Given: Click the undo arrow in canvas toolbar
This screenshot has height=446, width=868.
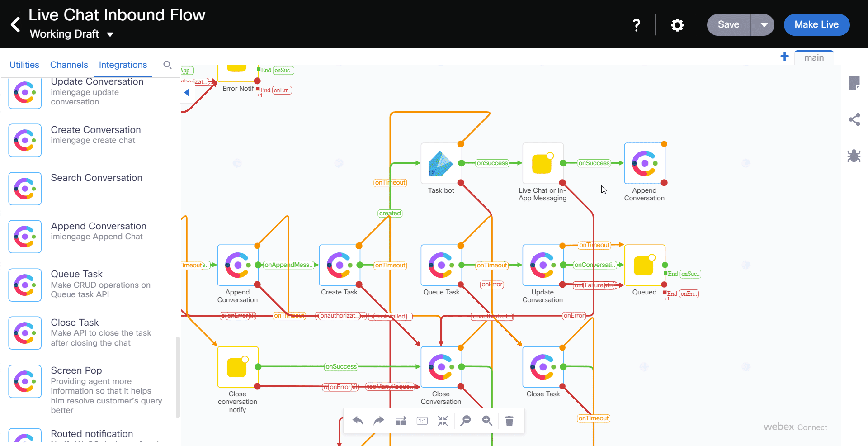Looking at the screenshot, I should 358,421.
